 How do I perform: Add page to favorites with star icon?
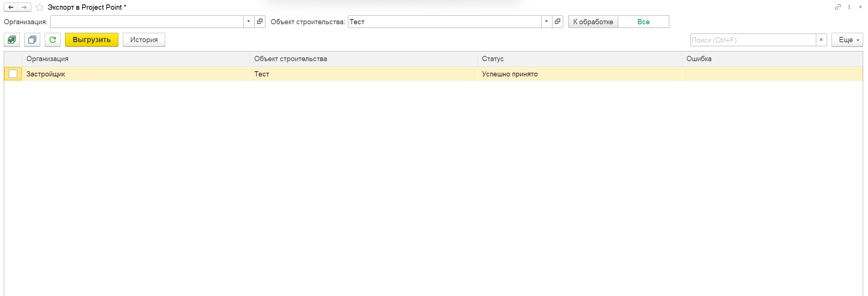point(39,7)
